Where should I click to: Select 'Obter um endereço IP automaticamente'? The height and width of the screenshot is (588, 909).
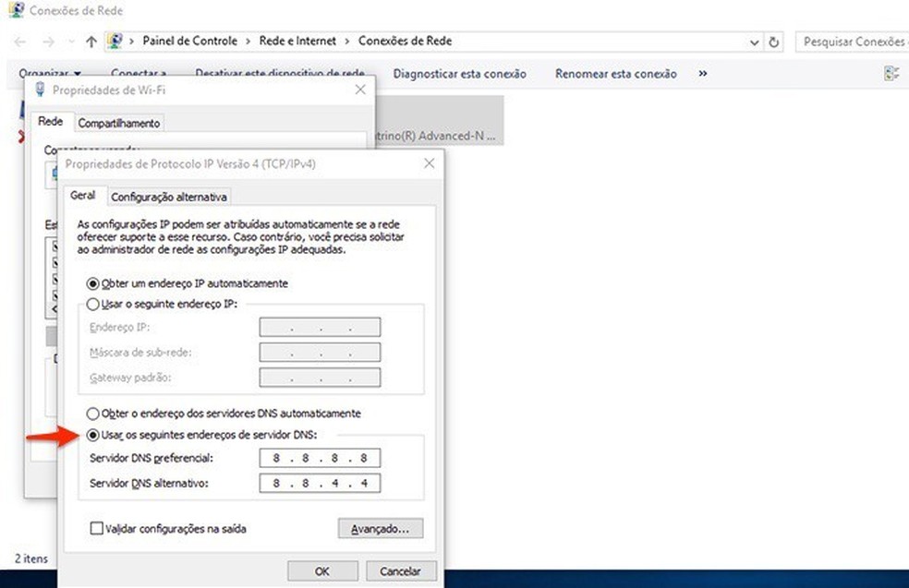[x=92, y=283]
